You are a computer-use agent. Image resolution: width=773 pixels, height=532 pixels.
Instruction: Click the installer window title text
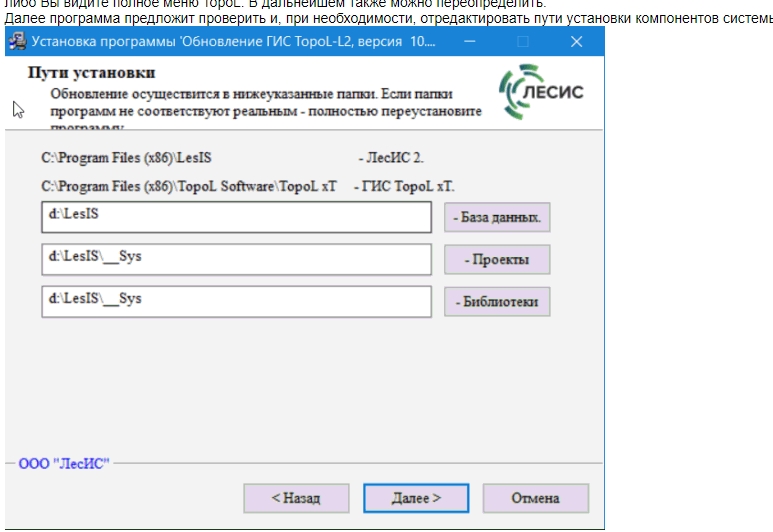click(234, 41)
